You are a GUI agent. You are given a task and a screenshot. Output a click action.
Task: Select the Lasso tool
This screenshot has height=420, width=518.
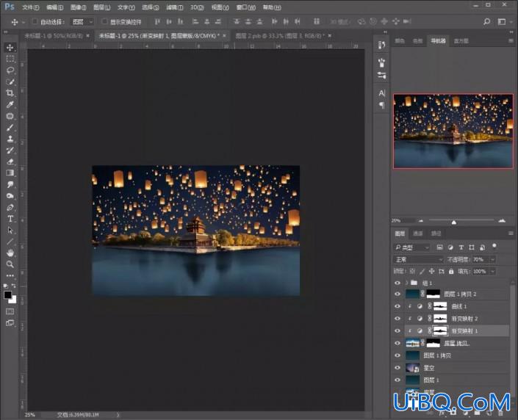(x=10, y=70)
